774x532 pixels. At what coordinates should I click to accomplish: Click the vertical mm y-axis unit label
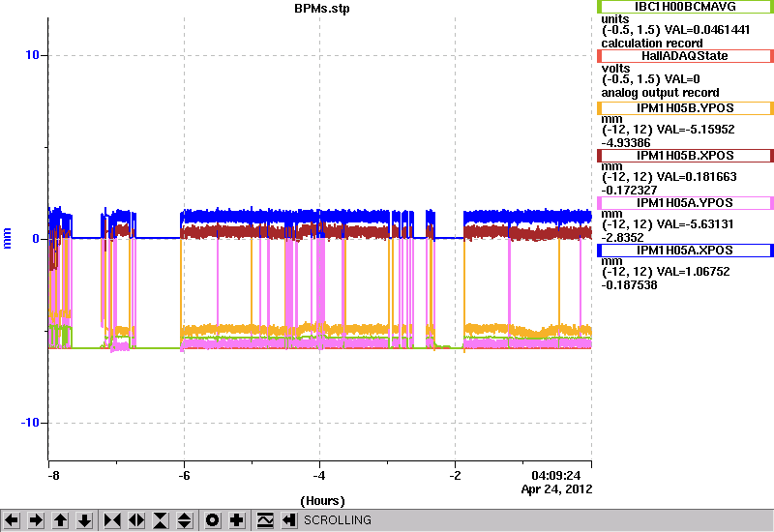[7, 238]
